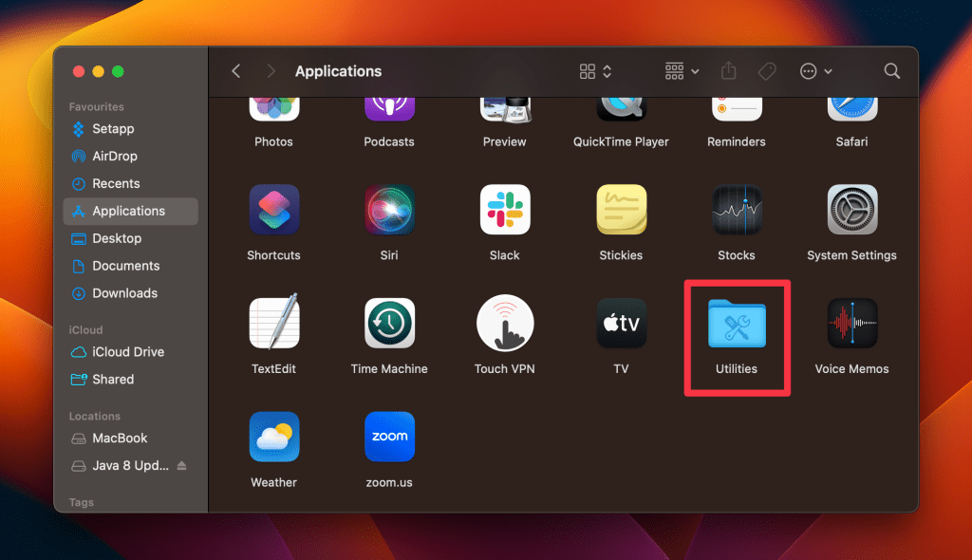Screen dimensions: 972x560
Task: Select Applications in the sidebar
Action: coord(131,211)
